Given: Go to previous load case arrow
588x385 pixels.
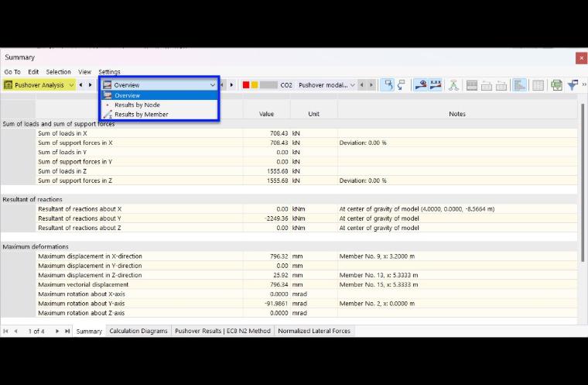Looking at the screenshot, I should tap(362, 85).
